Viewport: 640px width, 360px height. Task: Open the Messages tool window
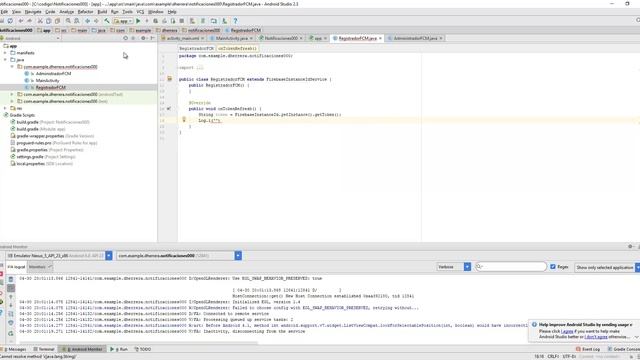coord(14,349)
